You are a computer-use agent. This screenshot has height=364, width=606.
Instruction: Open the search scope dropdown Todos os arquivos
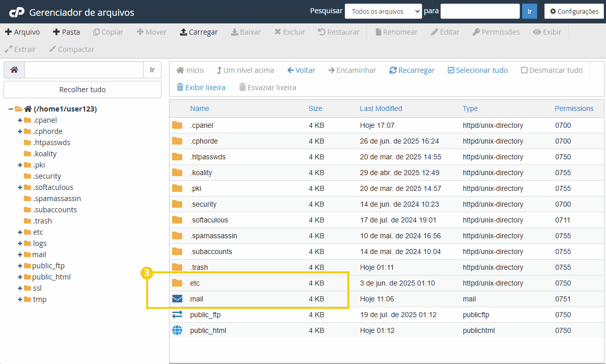point(383,12)
